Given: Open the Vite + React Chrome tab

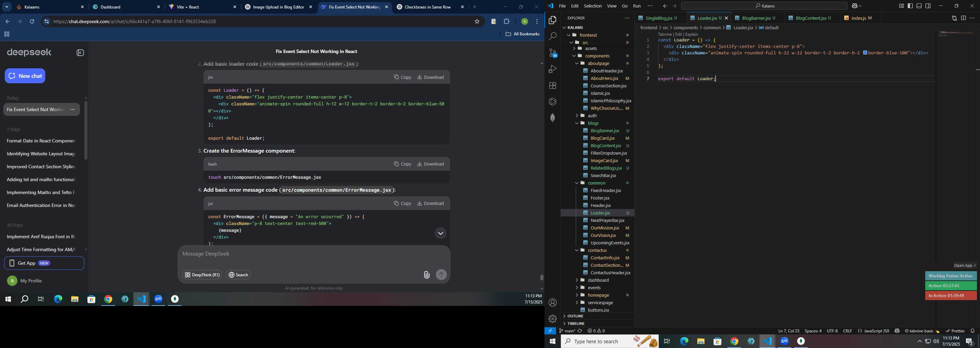Looking at the screenshot, I should (x=202, y=7).
